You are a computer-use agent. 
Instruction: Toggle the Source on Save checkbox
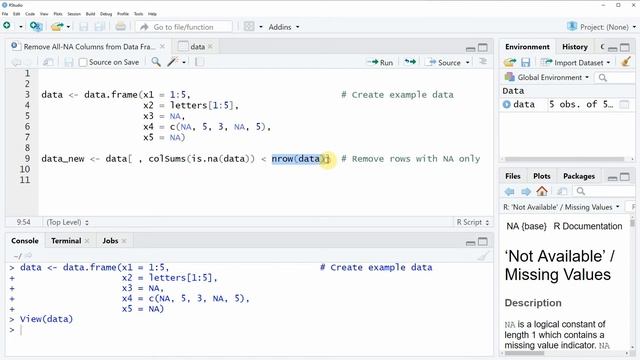83,62
